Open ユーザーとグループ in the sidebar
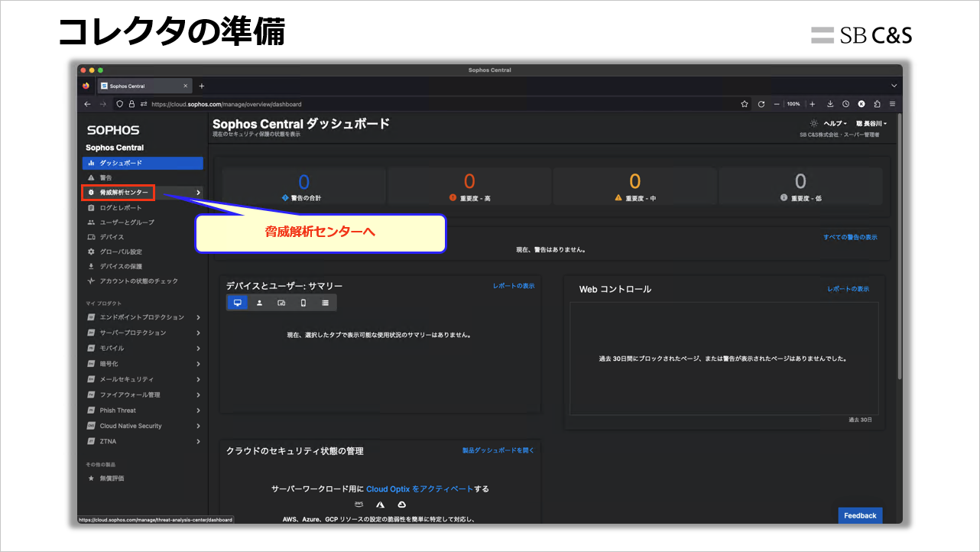 click(127, 222)
